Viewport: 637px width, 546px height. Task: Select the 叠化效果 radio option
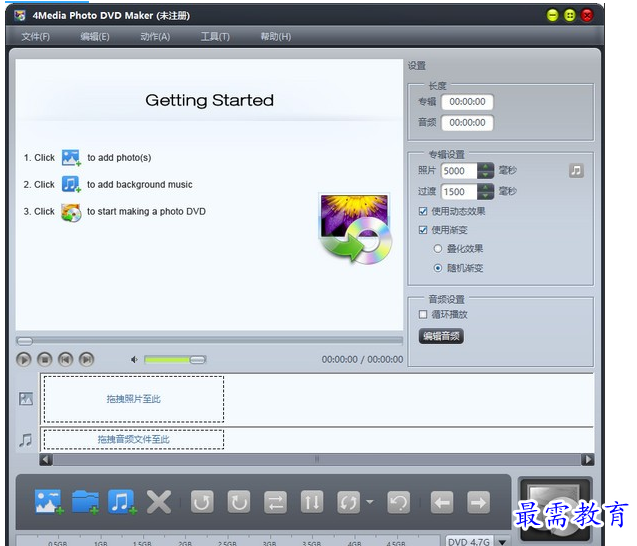click(x=438, y=249)
